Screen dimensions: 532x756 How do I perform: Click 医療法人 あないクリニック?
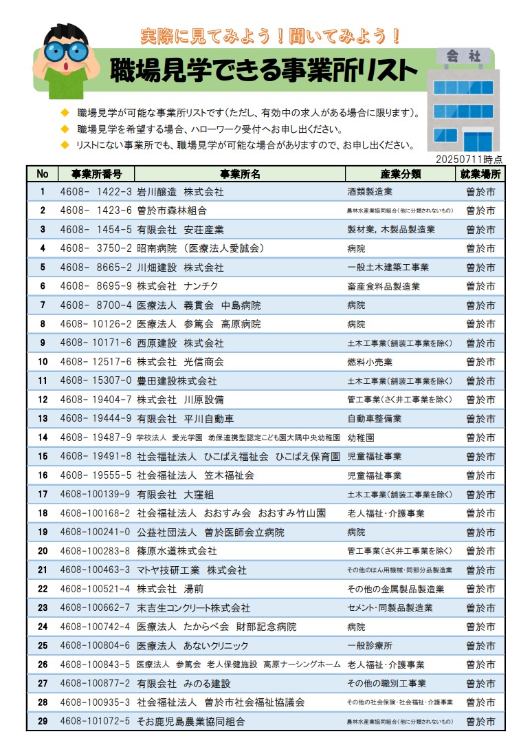(x=192, y=645)
